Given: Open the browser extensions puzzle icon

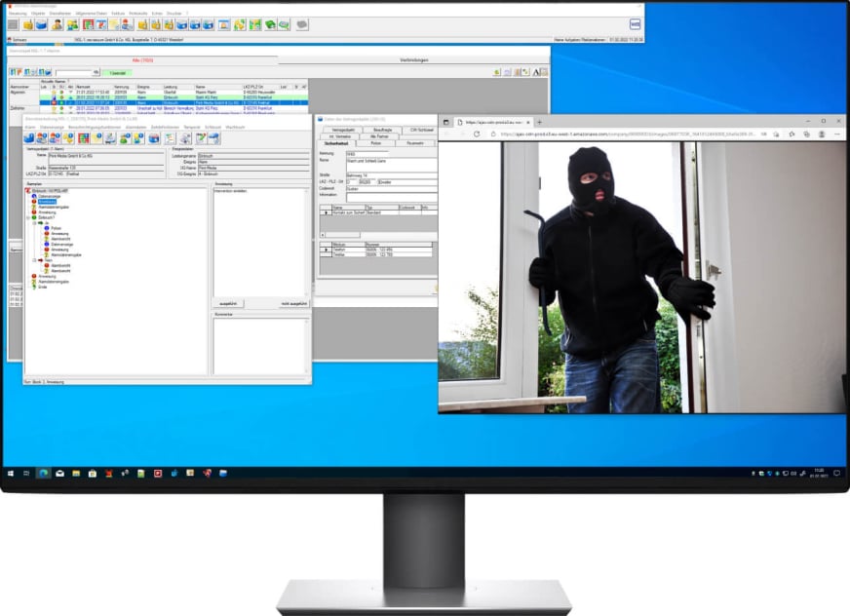Looking at the screenshot, I should click(x=792, y=134).
